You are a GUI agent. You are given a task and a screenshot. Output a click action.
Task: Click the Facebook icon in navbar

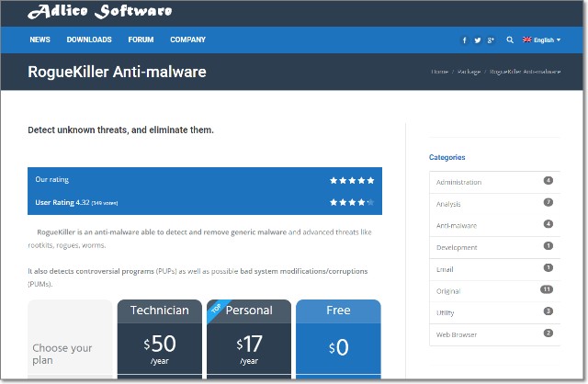tap(465, 40)
